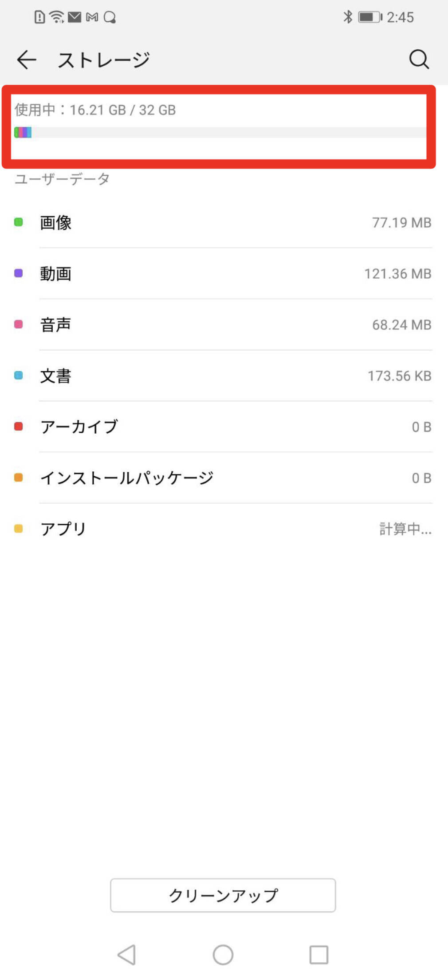Open recent apps square button
The height and width of the screenshot is (980, 448).
(318, 954)
